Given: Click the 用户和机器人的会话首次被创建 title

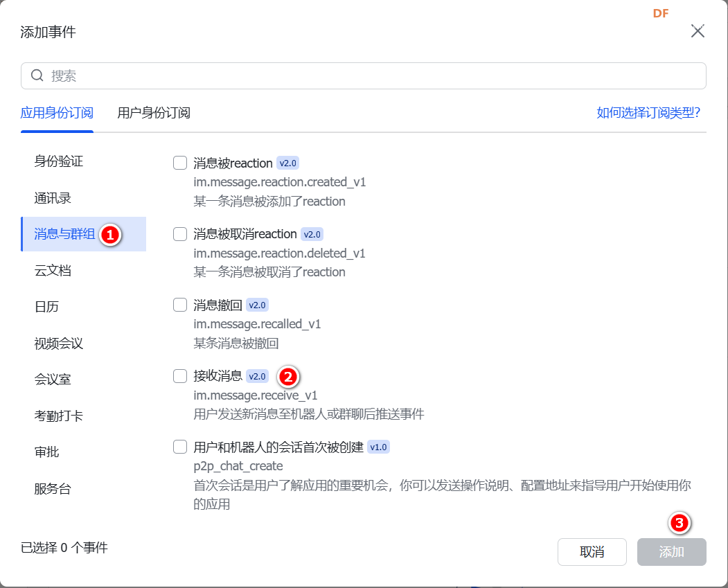Looking at the screenshot, I should coord(278,447).
